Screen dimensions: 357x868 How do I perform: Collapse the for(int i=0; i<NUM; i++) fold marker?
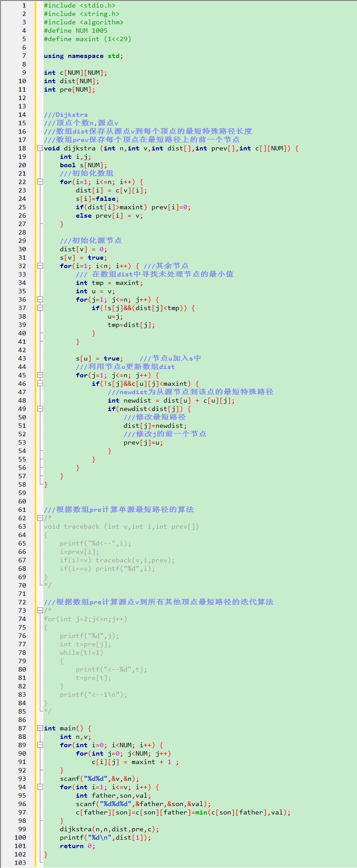tap(40, 745)
